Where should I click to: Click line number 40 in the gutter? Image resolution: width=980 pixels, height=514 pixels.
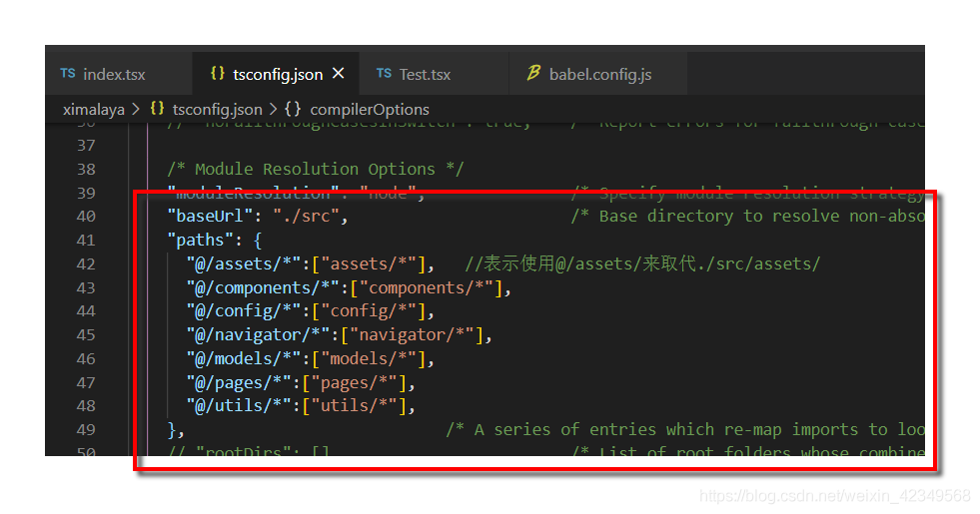click(86, 217)
